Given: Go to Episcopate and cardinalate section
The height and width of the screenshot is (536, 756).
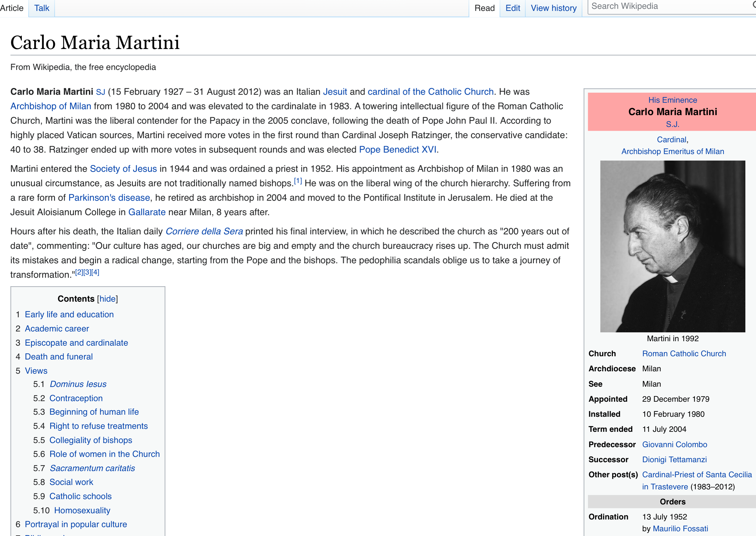Looking at the screenshot, I should (76, 343).
